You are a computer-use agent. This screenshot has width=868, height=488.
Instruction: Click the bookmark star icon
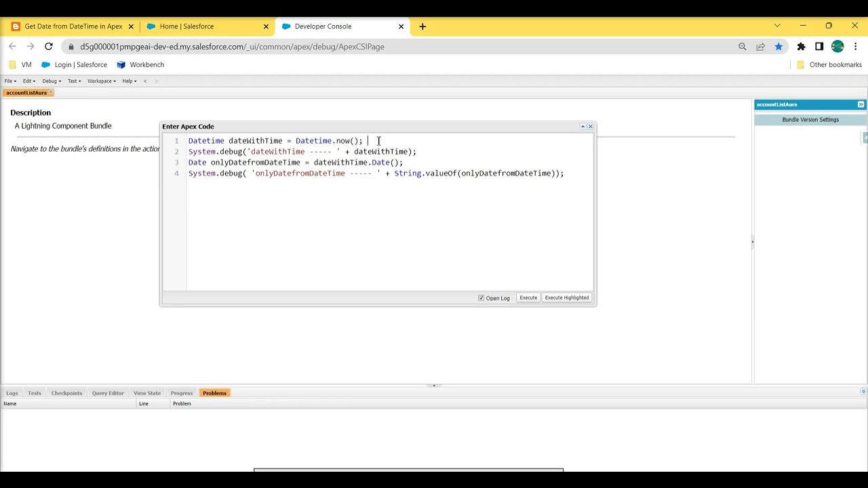[x=778, y=47]
